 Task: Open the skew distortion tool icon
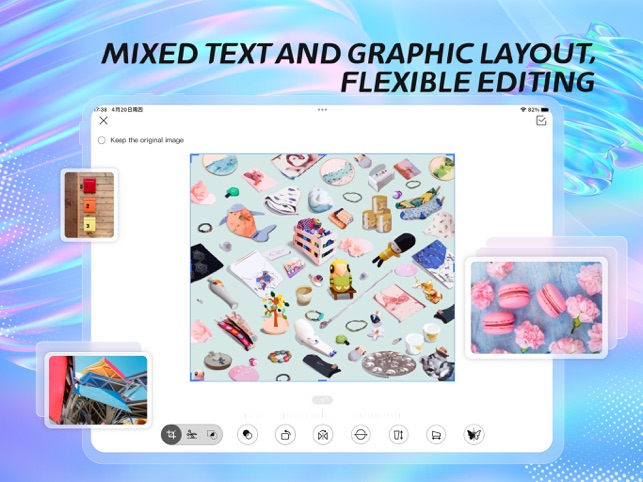pyautogui.click(x=436, y=434)
